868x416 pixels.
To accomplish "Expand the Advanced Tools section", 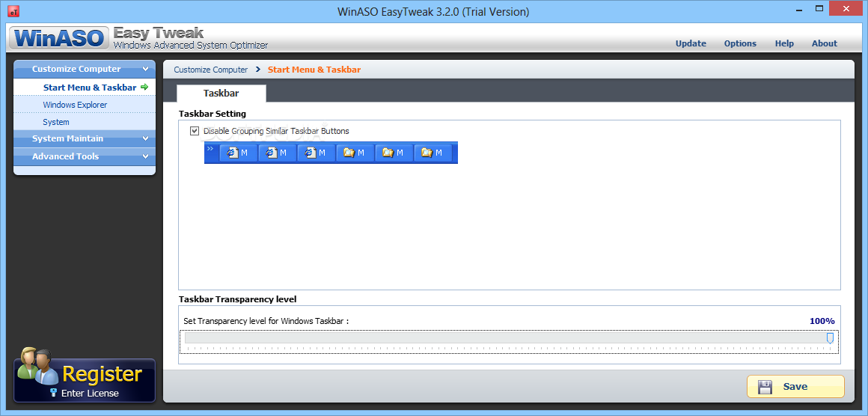I will click(x=85, y=156).
